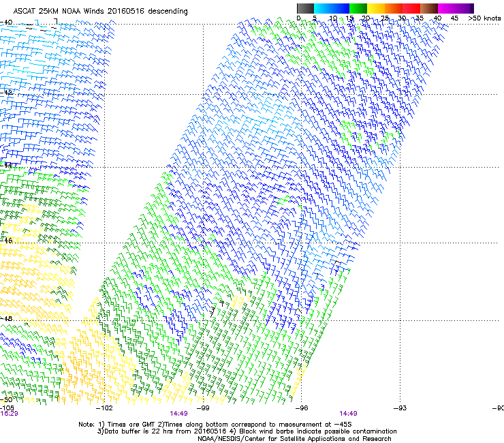Click '20160516 descending' in the title
Image resolution: width=504 pixels, height=443 pixels.
tap(148, 11)
